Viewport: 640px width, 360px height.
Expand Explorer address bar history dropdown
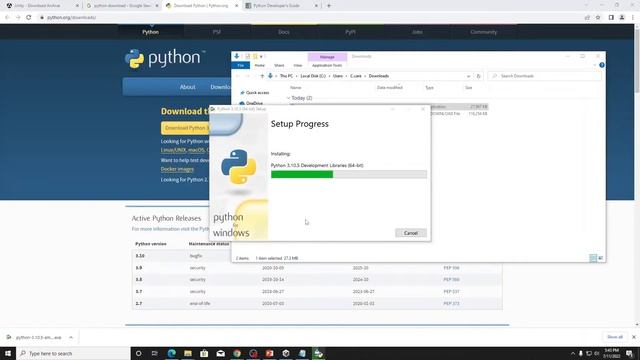(x=468, y=76)
